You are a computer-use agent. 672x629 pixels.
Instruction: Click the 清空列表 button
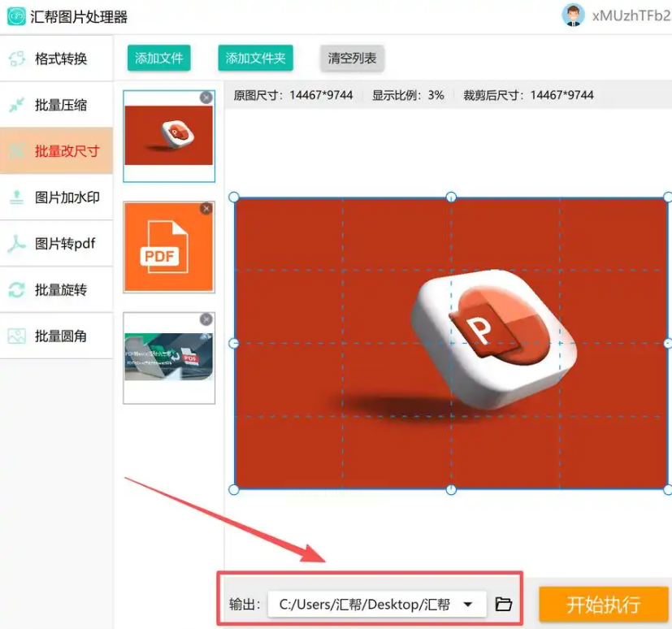click(x=353, y=58)
